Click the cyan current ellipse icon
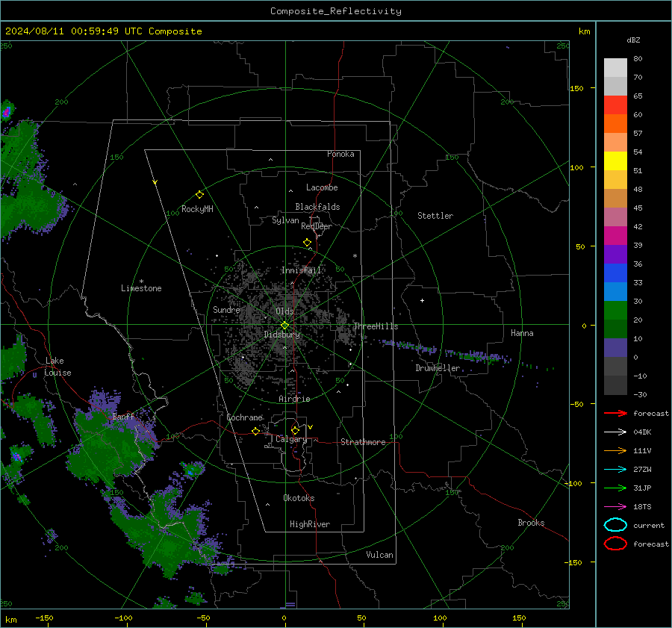 (x=615, y=525)
